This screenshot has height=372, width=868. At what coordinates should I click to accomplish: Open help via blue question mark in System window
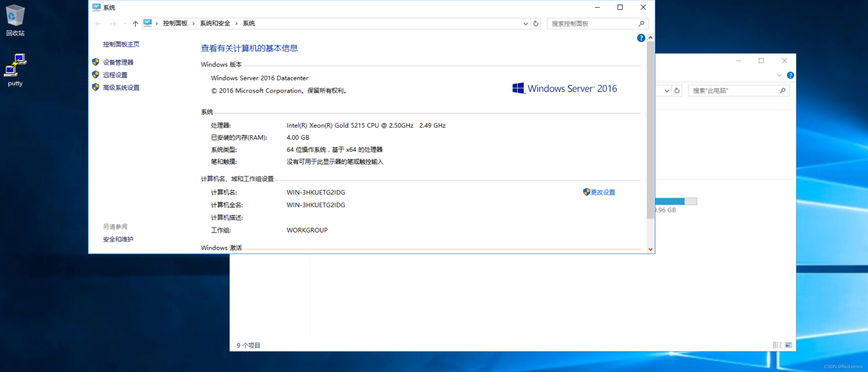click(x=641, y=38)
